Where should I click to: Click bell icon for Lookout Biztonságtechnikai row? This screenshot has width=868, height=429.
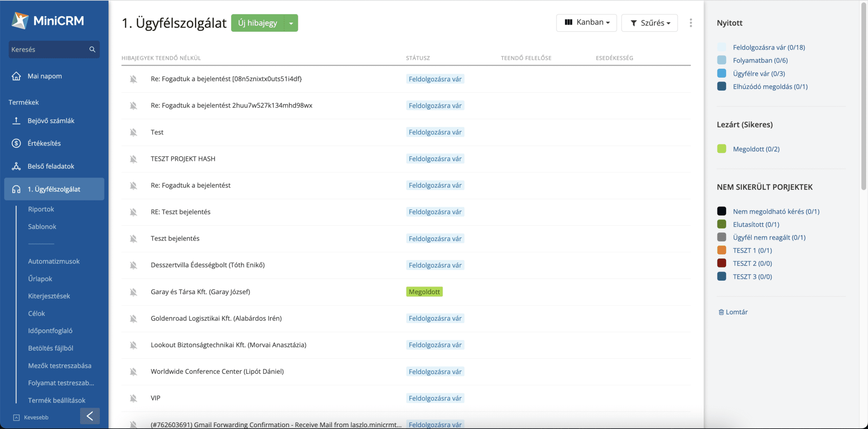[x=133, y=345]
